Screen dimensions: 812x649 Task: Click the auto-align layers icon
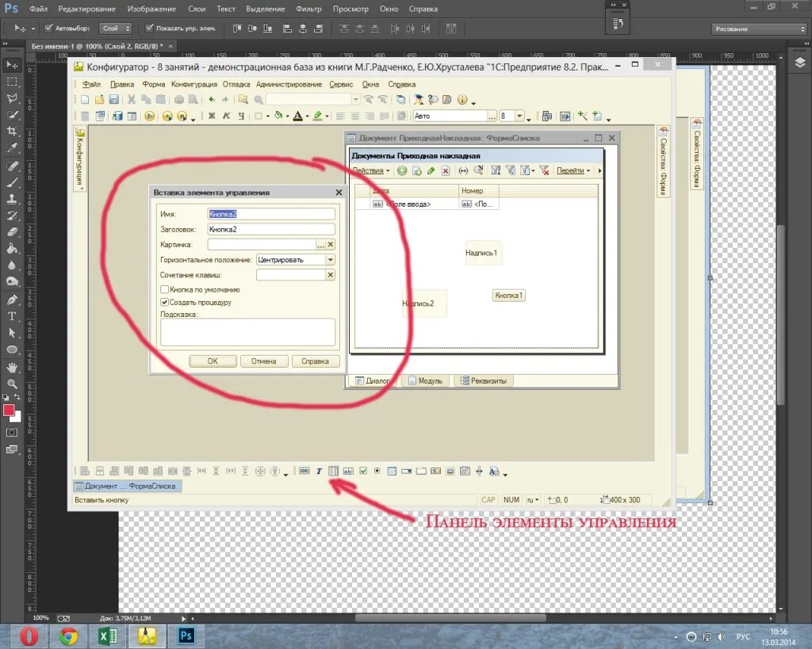[x=451, y=29]
